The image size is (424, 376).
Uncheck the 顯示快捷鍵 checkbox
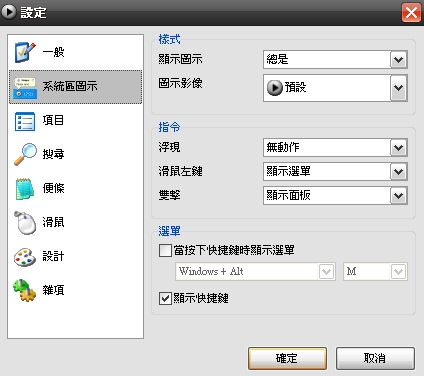pos(165,298)
